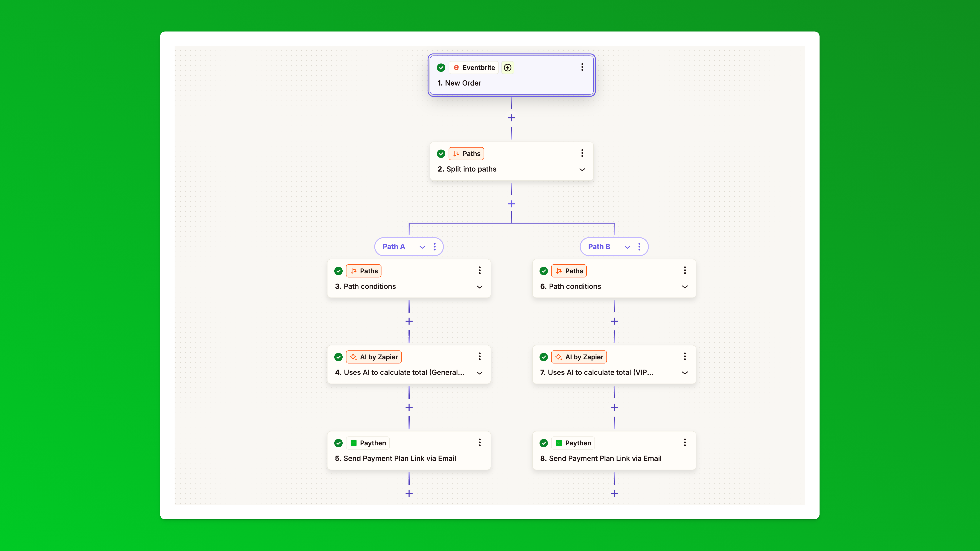Screen dimensions: 980x551
Task: Click green checkmark on step 6 Path conditions
Action: pos(544,271)
